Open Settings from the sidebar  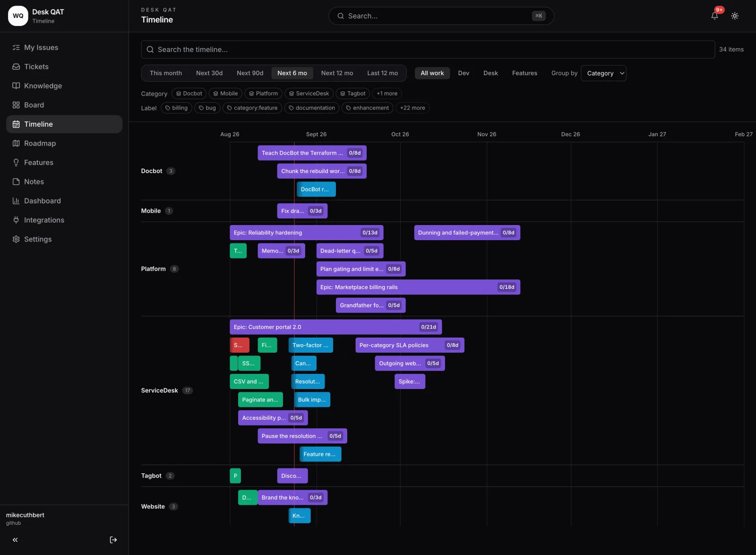tap(64, 239)
